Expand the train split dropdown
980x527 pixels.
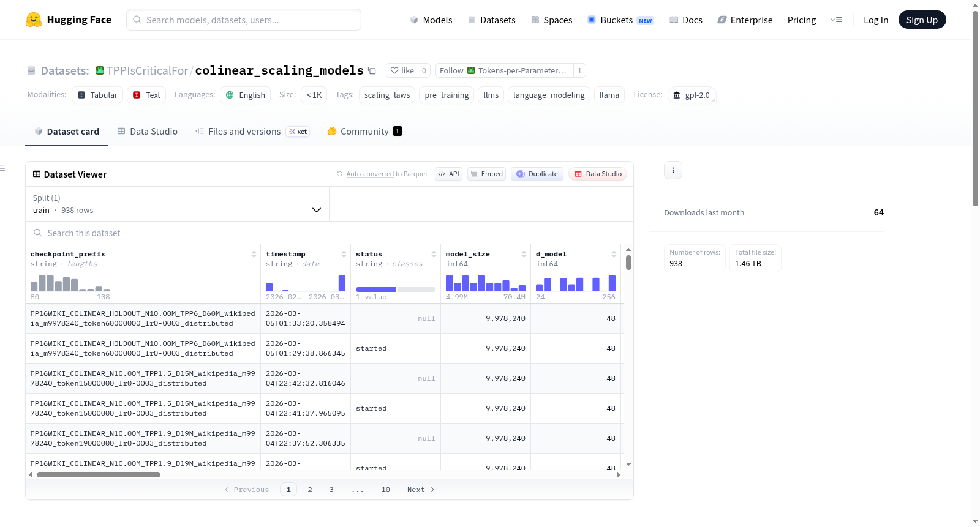(x=177, y=204)
